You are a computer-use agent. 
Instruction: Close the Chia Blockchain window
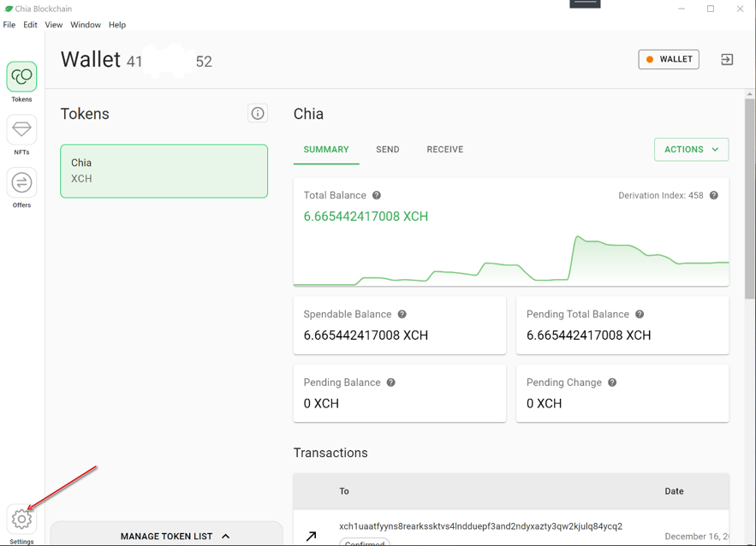(x=740, y=9)
